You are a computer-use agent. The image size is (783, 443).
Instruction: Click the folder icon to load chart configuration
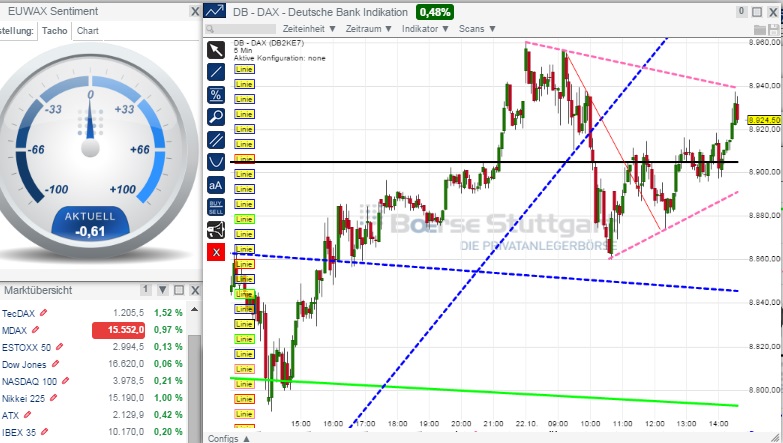click(x=760, y=29)
